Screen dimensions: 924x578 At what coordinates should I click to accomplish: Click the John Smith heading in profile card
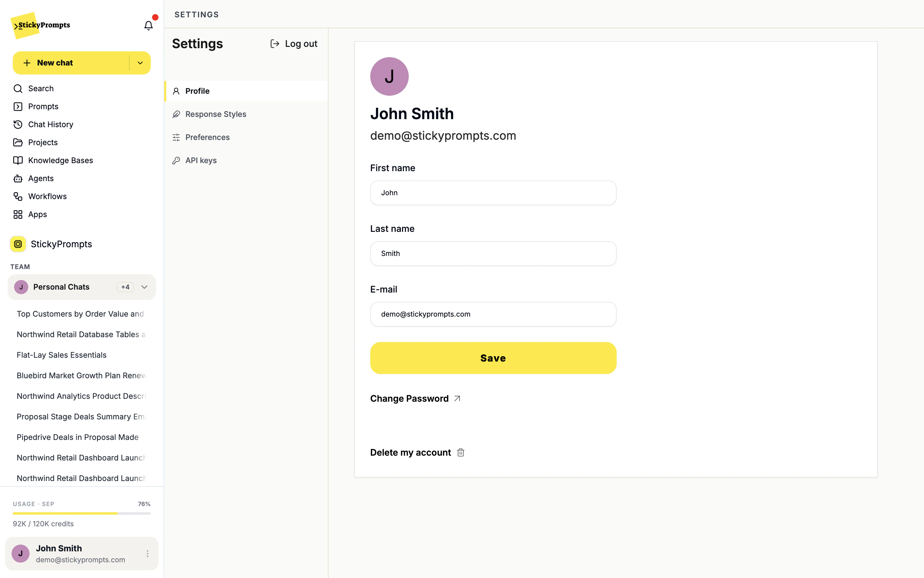[x=412, y=114]
